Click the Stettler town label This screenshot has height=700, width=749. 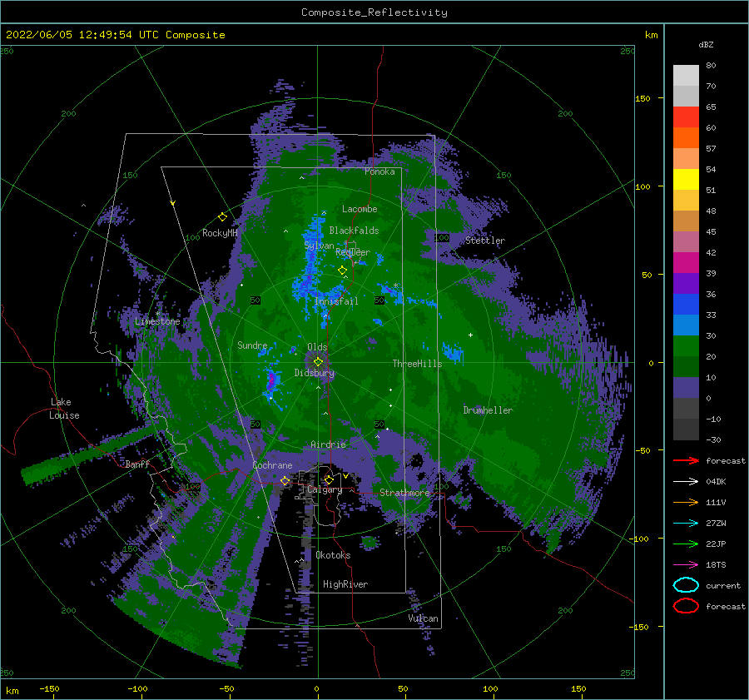485,241
